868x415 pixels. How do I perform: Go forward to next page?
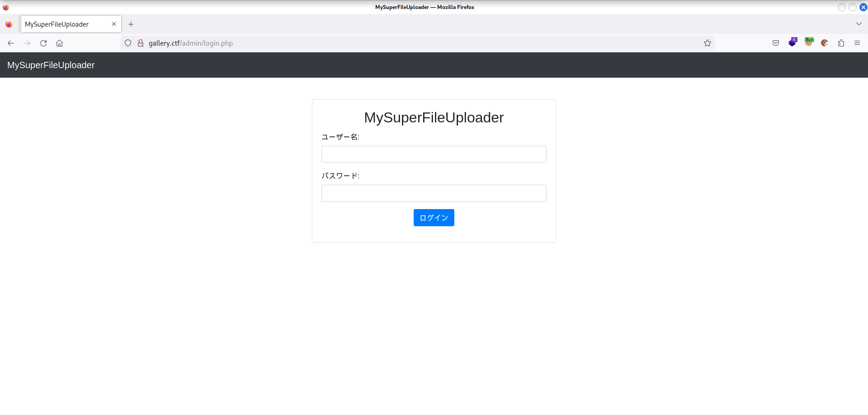pyautogui.click(x=27, y=43)
